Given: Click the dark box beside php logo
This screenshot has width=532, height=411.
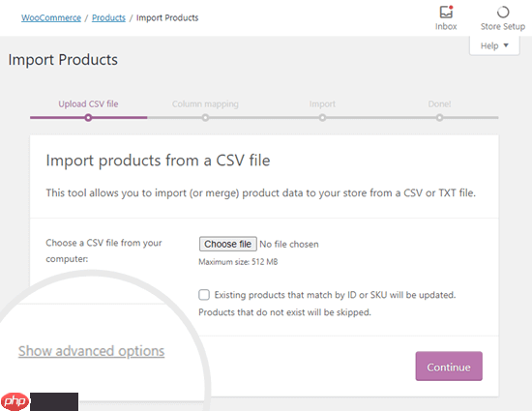Looking at the screenshot, I should click(x=54, y=402).
